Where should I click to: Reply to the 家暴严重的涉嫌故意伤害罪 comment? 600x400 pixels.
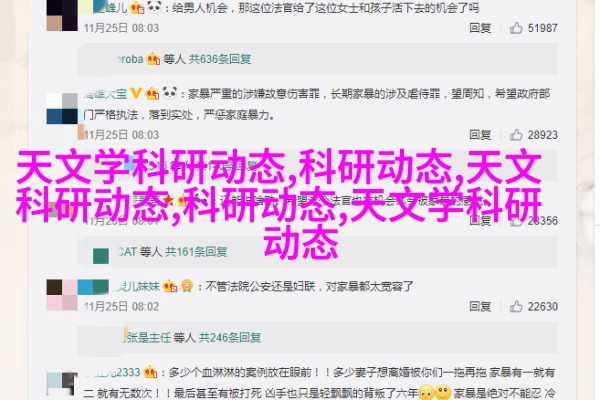tap(480, 135)
